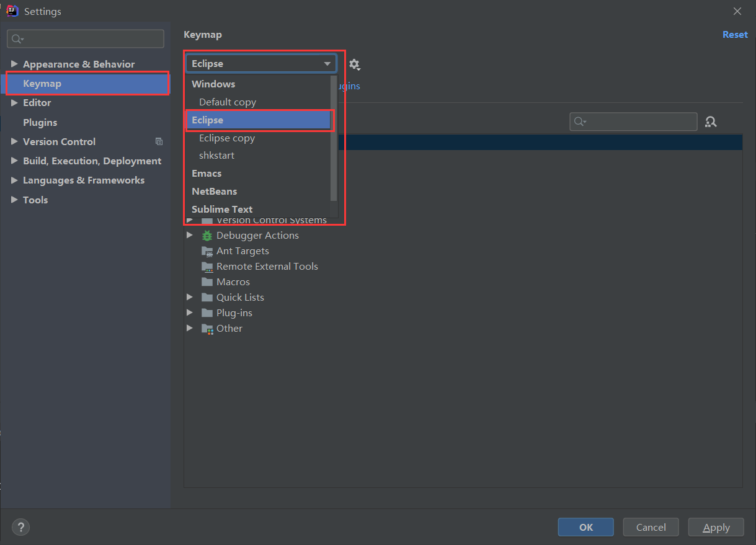Click the find actions by shortcut icon

click(x=711, y=122)
